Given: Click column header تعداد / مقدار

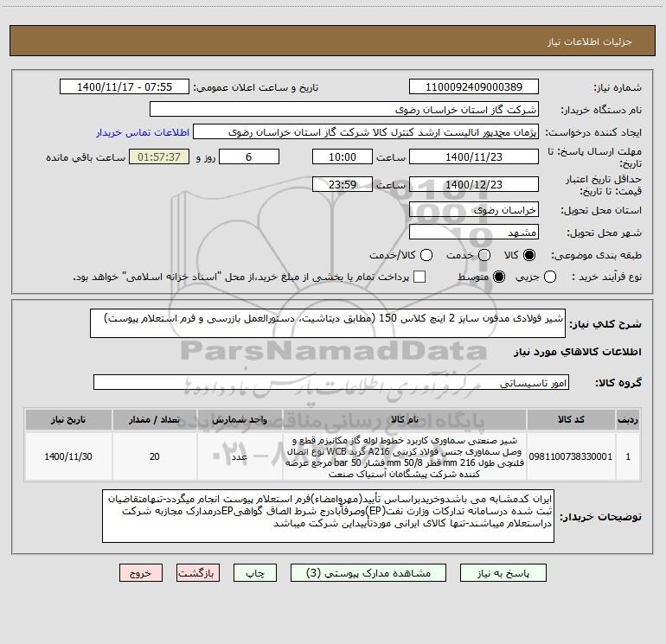Looking at the screenshot, I should tap(155, 419).
